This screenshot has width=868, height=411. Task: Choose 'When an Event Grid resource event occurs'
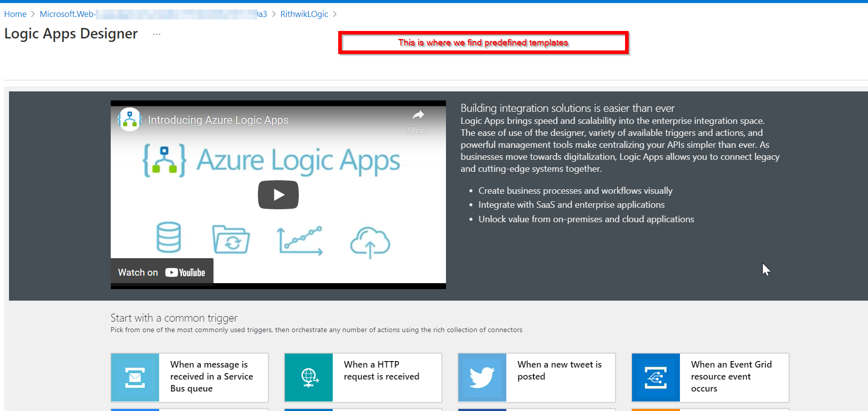[x=710, y=378]
